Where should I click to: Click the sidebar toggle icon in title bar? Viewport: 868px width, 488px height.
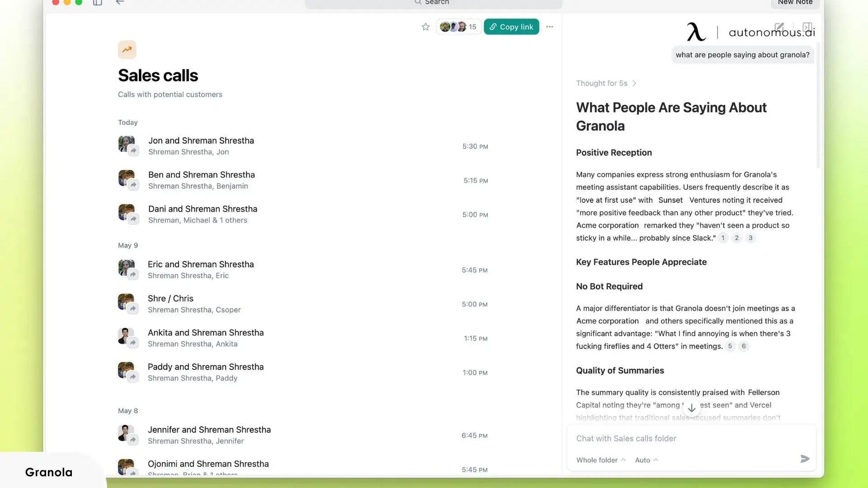click(97, 3)
